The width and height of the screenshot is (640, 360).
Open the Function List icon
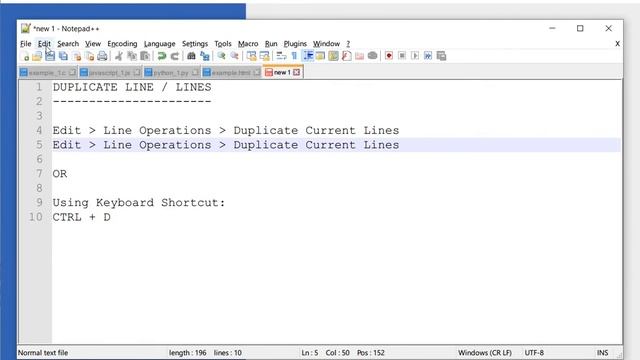pos(347,56)
